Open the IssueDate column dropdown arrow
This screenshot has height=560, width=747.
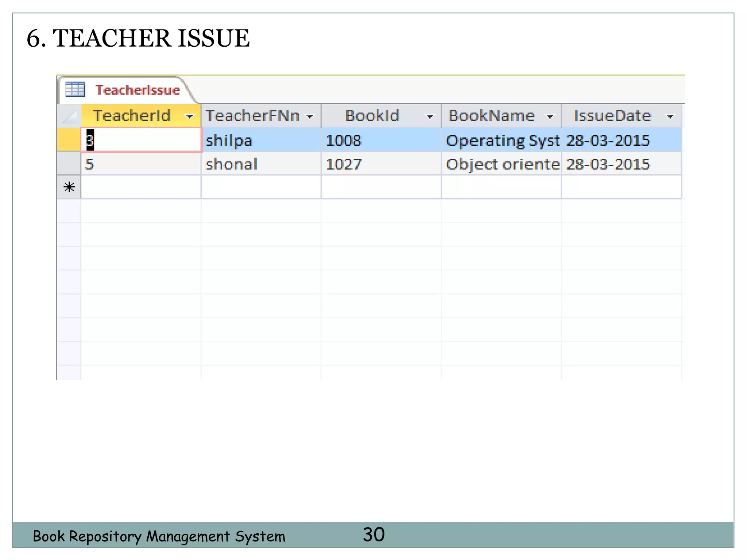670,117
